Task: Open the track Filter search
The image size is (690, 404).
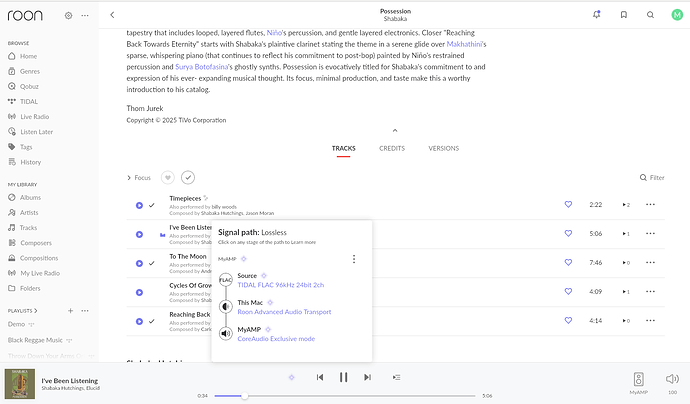Action: coord(652,178)
